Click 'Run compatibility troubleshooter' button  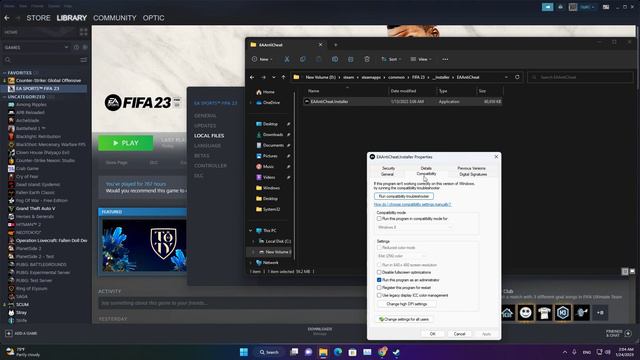coord(404,196)
